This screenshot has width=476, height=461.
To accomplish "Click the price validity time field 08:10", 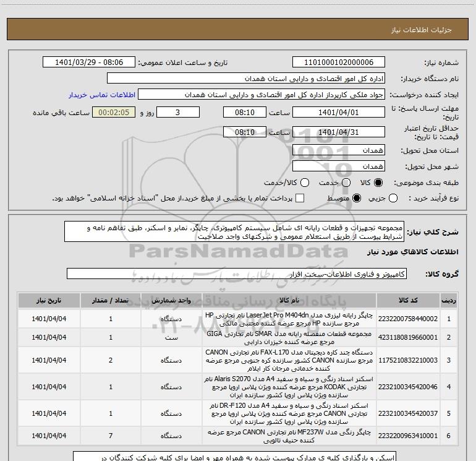I will coord(245,132).
